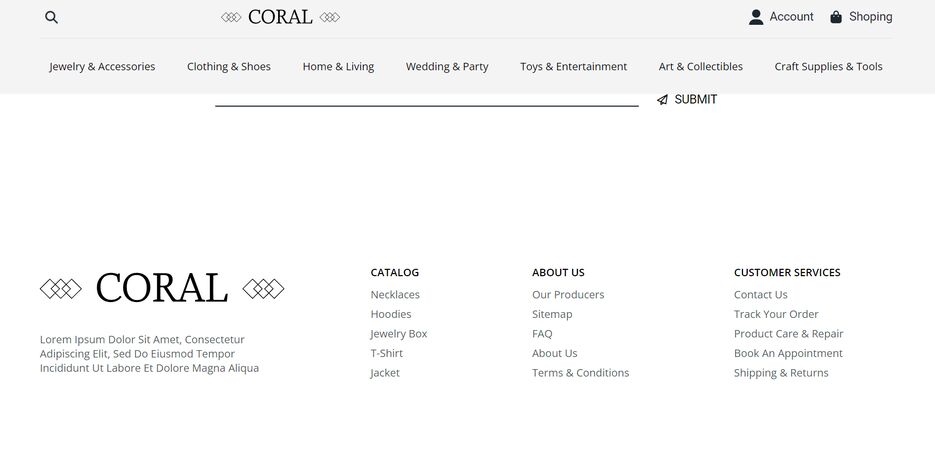
Task: Click the CORAL logo in header
Action: [280, 17]
